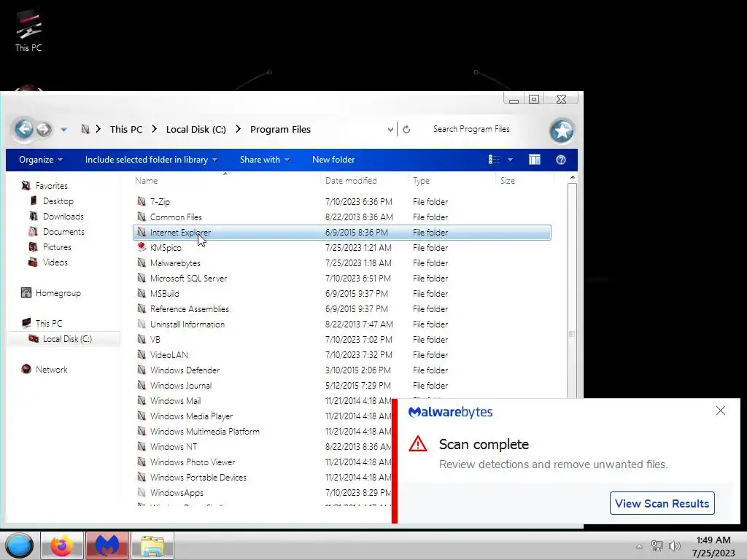Viewport: 747px width, 560px height.
Task: Select the Windows Photo Viewer folder
Action: coord(193,462)
